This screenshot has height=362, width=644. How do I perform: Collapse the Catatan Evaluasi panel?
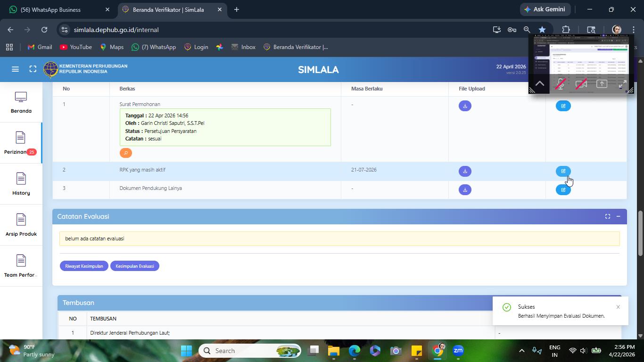pos(618,216)
